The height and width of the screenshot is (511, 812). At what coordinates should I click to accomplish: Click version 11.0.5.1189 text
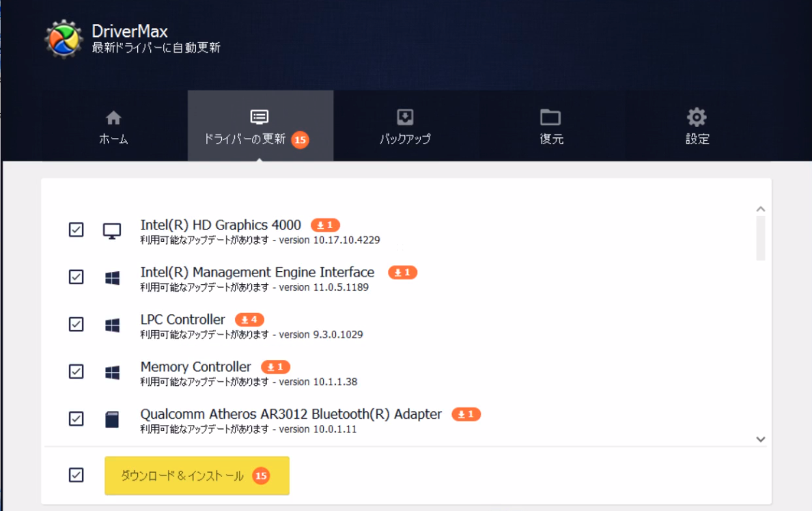[x=324, y=287]
